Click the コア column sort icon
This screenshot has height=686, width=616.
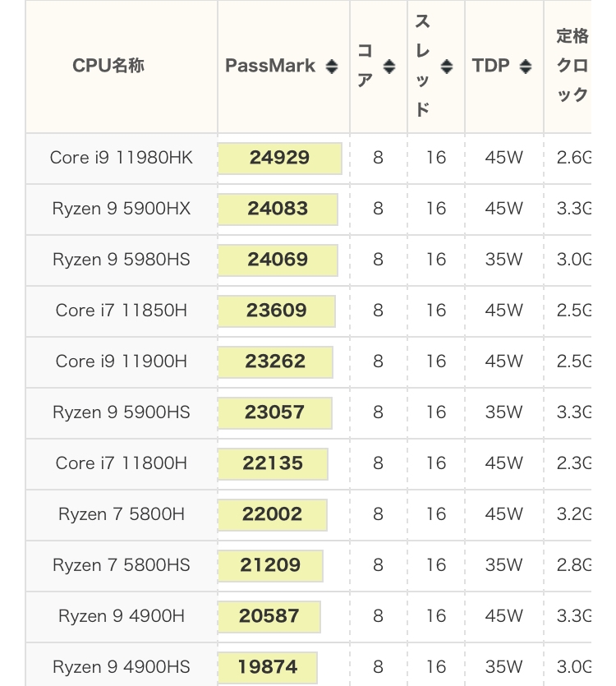pyautogui.click(x=389, y=67)
